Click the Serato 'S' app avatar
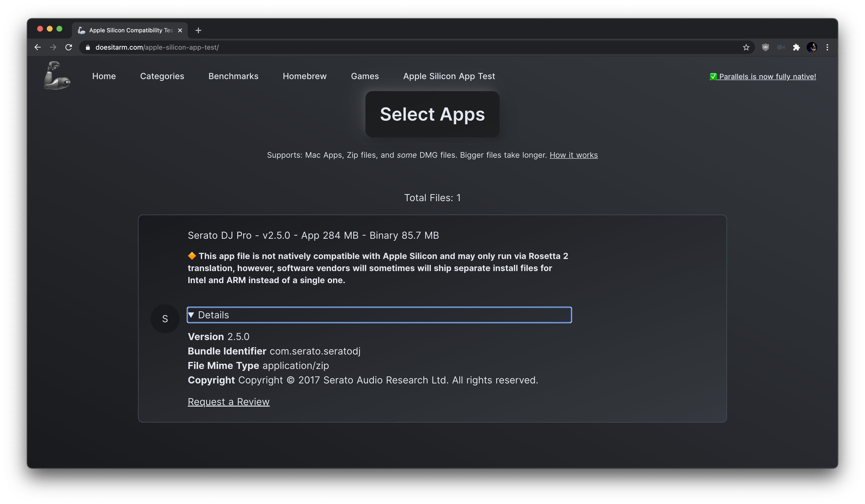Viewport: 865px width, 504px height. [x=165, y=319]
